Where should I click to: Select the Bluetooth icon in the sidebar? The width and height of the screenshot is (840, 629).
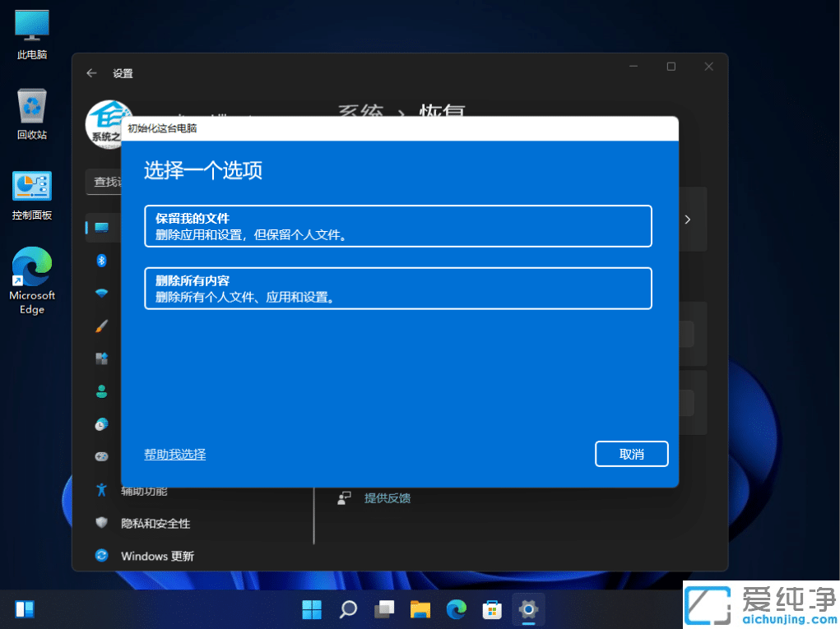pos(101,261)
